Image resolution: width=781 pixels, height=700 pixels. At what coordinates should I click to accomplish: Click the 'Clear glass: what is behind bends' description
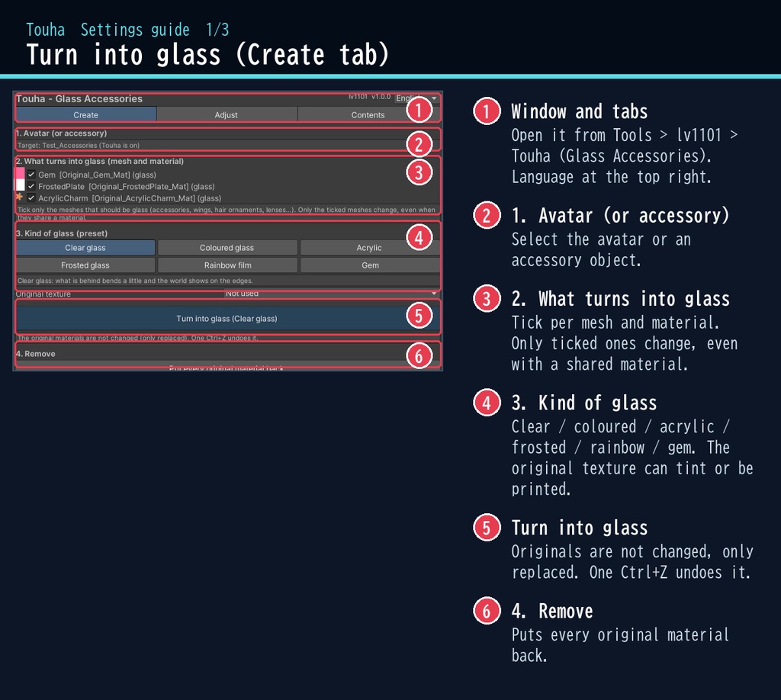pos(135,281)
